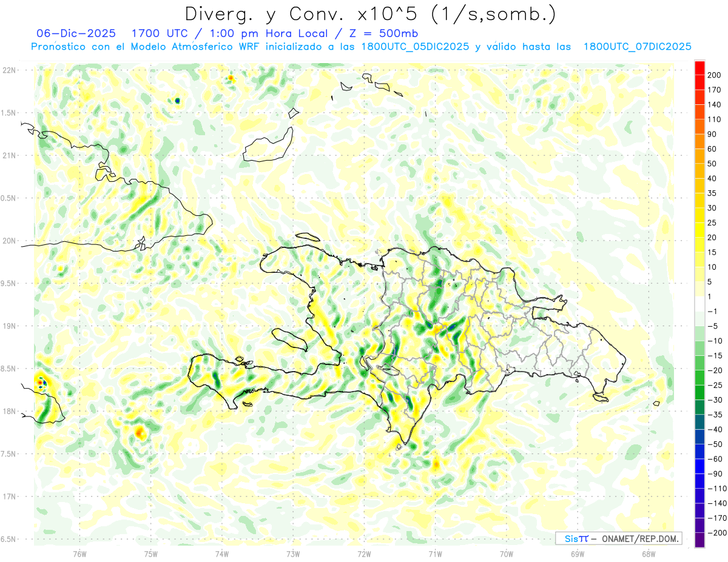Click the '17N' latitude label
Image resolution: width=728 pixels, height=562 pixels.
[9, 497]
